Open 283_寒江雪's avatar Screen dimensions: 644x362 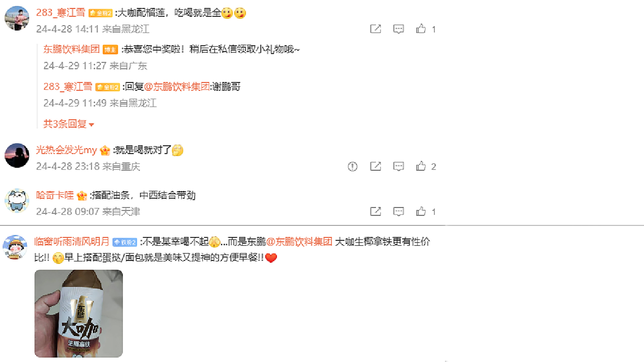pos(17,18)
